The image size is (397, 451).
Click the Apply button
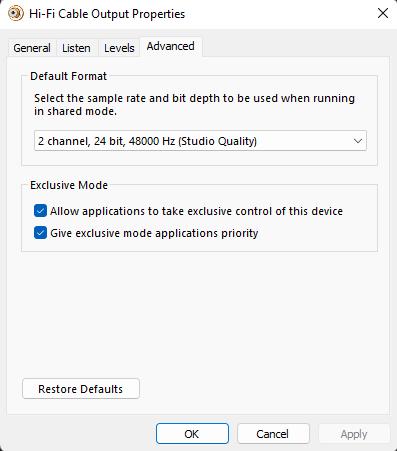pos(354,434)
